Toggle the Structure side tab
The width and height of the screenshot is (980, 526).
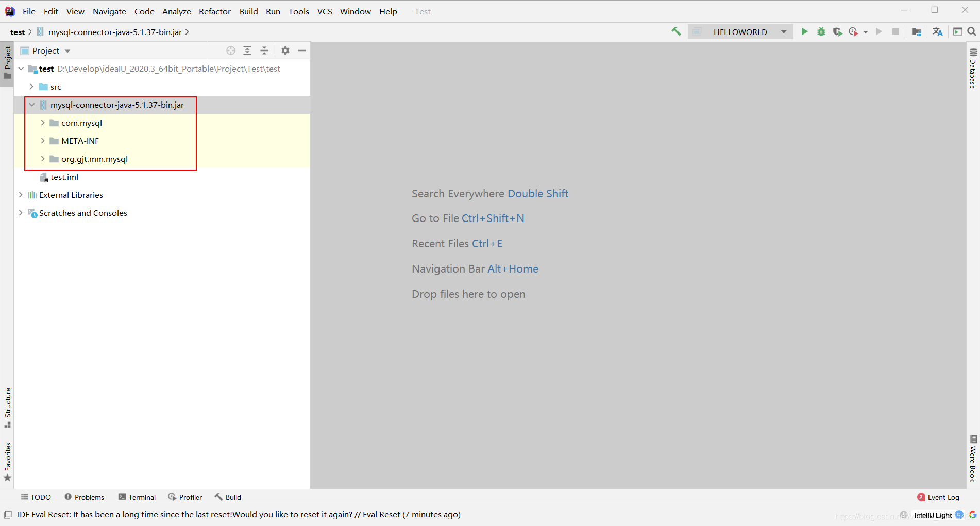[x=7, y=408]
